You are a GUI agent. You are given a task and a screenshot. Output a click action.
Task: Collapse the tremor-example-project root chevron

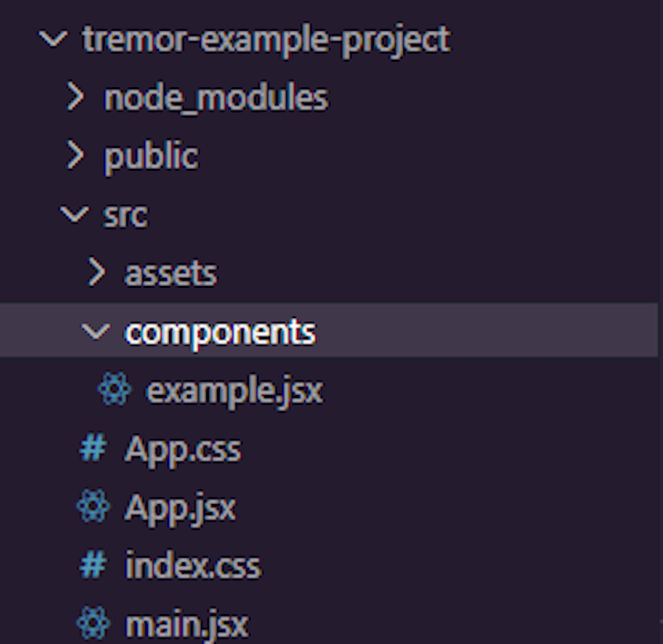click(x=55, y=39)
